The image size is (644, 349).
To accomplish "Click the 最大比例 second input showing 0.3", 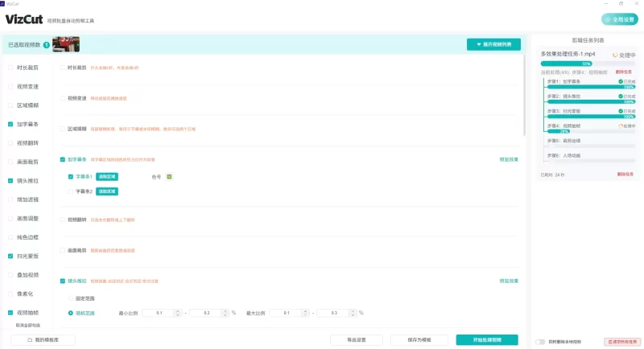I will pyautogui.click(x=333, y=313).
